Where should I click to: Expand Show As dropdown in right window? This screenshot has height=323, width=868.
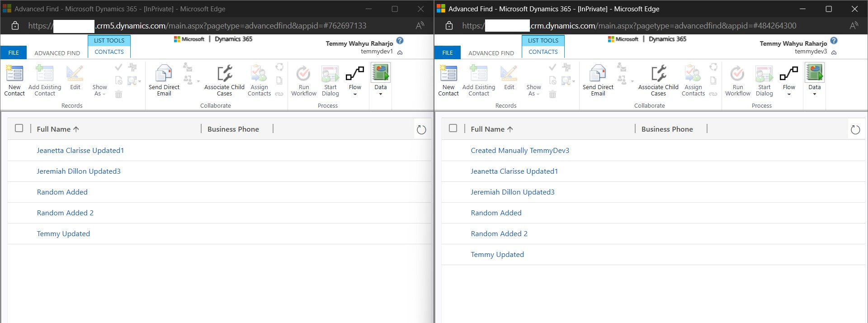[533, 90]
